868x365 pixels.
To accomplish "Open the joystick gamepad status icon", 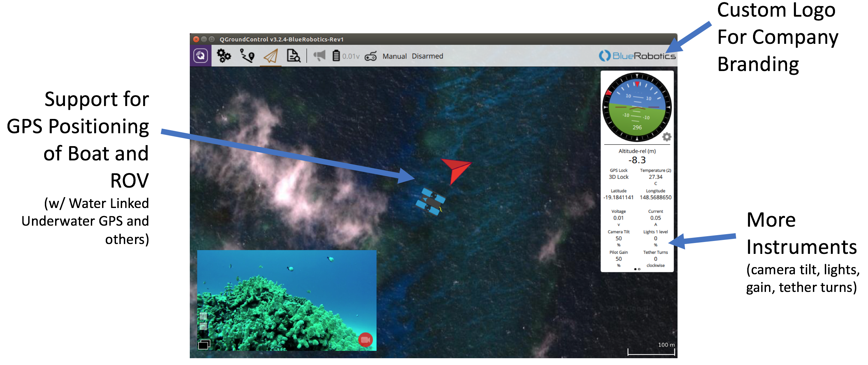I will point(370,56).
